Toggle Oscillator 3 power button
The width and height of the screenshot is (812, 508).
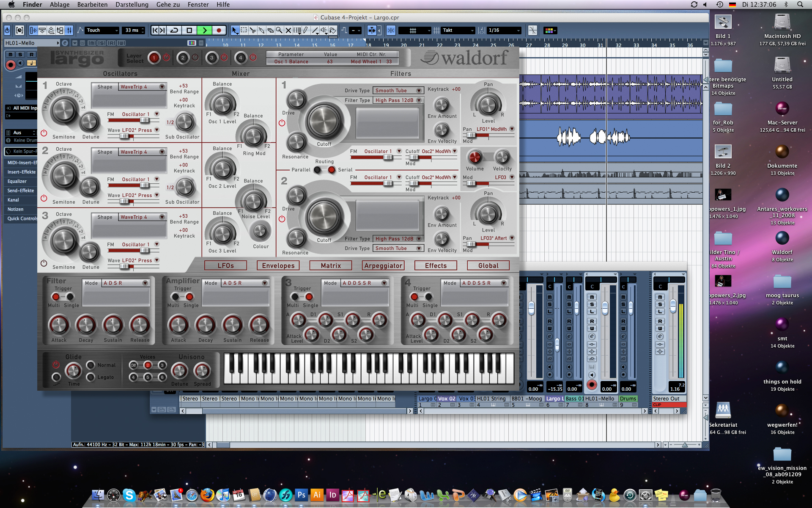click(44, 263)
